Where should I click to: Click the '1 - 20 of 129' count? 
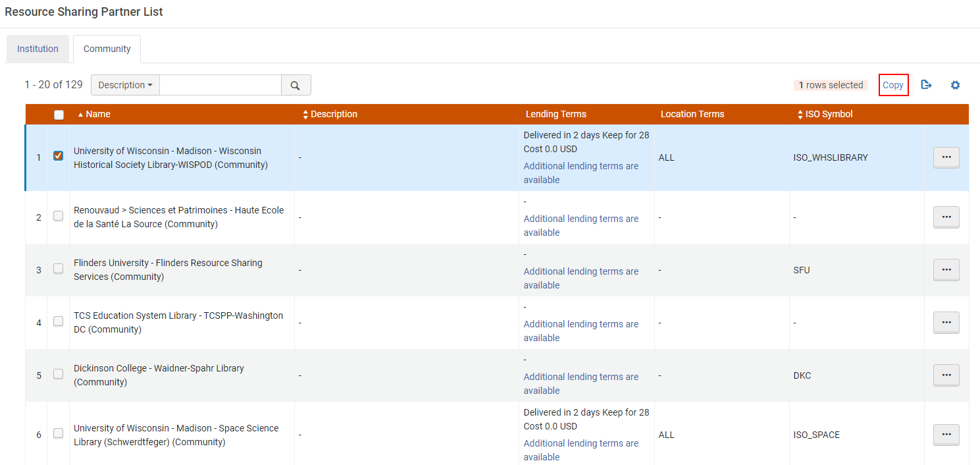point(53,85)
